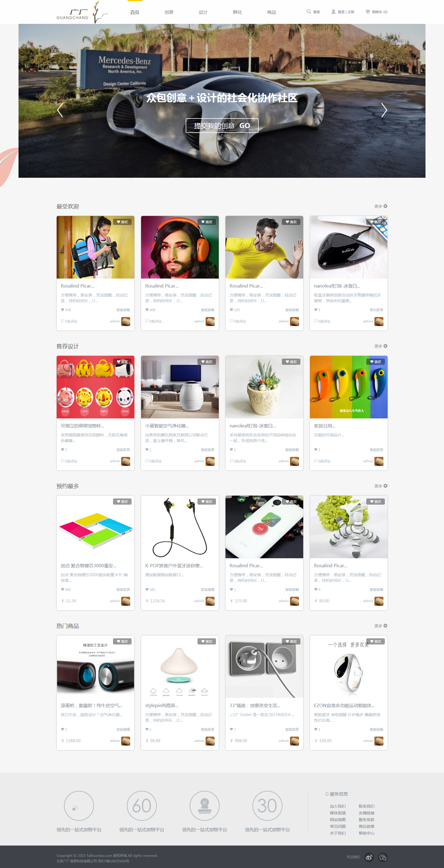
Task: Click the GUANGCHANG logo
Action: point(82,12)
